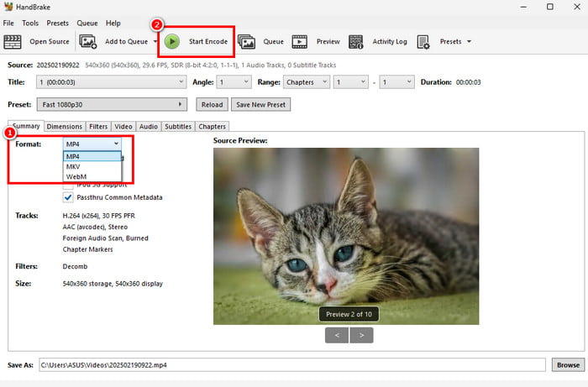Open the Help menu

click(113, 24)
